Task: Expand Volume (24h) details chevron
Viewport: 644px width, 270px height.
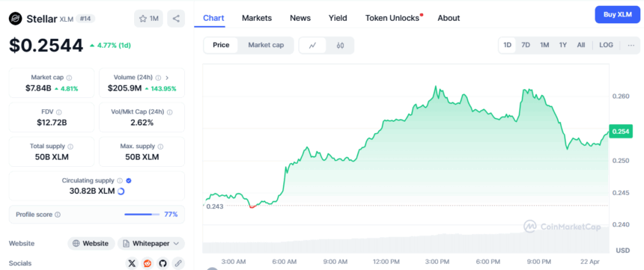Action: click(x=167, y=78)
